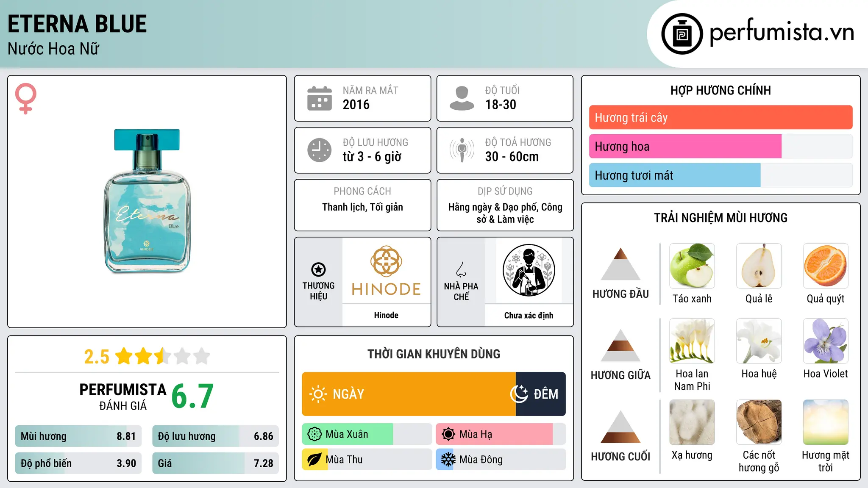Click the launch year 2016
The image size is (868, 488).
356,105
